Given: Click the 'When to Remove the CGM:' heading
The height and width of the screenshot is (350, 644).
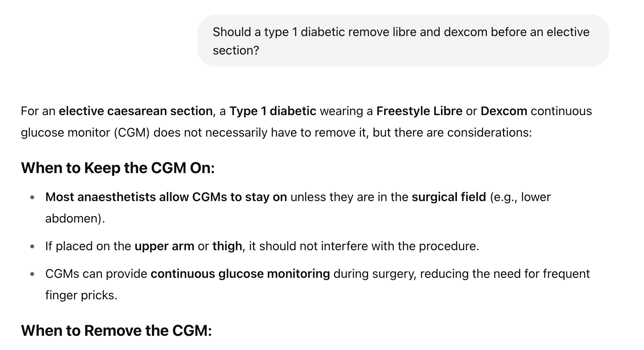Looking at the screenshot, I should point(116,331).
